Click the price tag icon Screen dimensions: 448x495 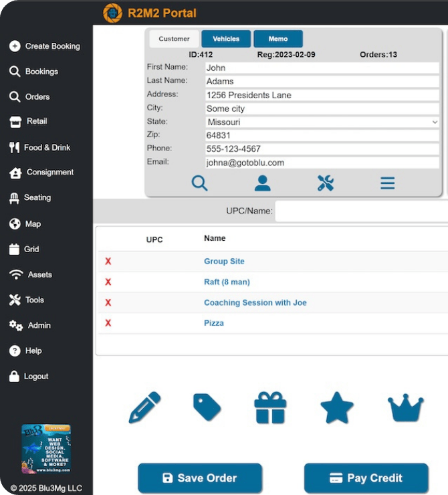click(207, 407)
